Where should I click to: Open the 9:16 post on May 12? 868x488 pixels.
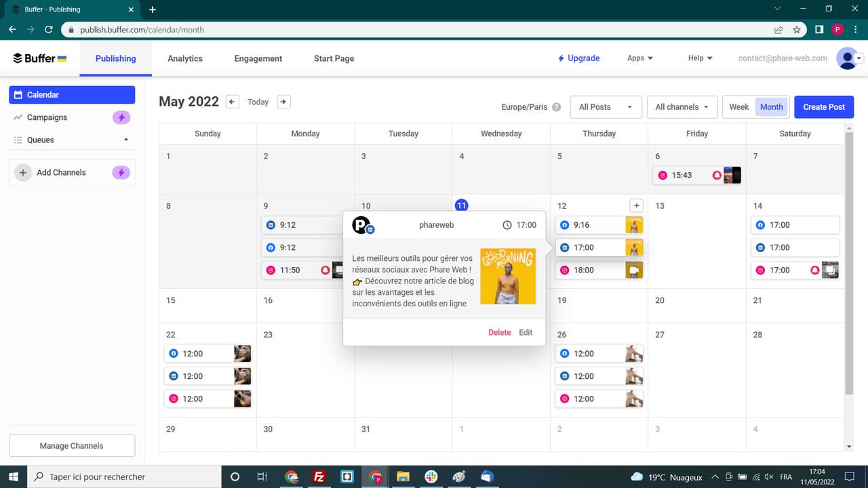599,225
